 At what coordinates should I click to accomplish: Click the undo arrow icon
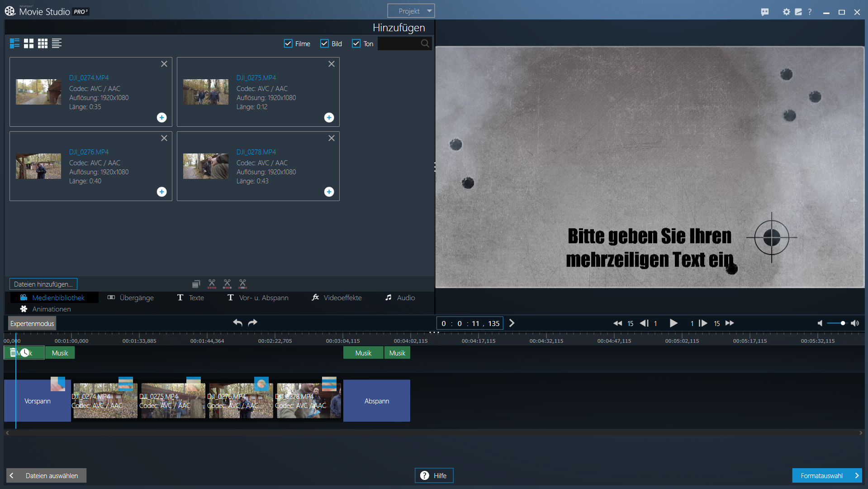[x=237, y=323]
